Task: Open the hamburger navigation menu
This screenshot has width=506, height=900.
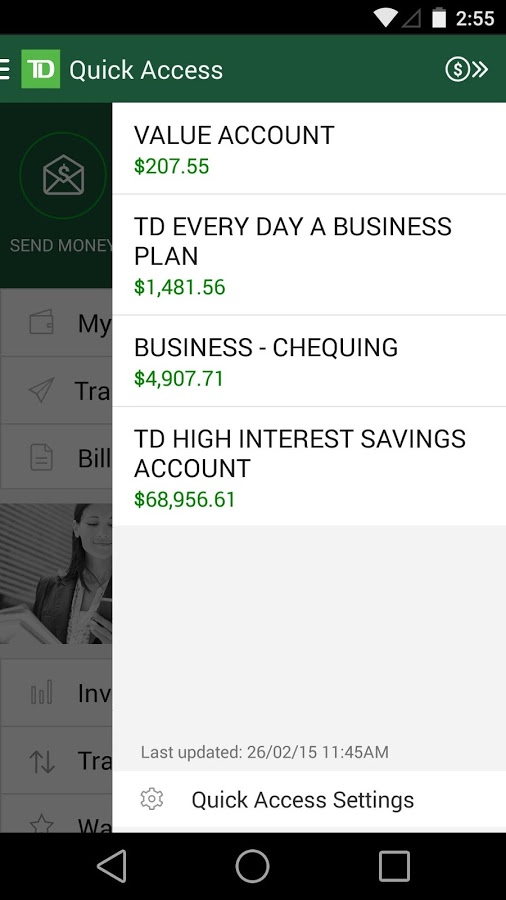Action: (x=5, y=69)
